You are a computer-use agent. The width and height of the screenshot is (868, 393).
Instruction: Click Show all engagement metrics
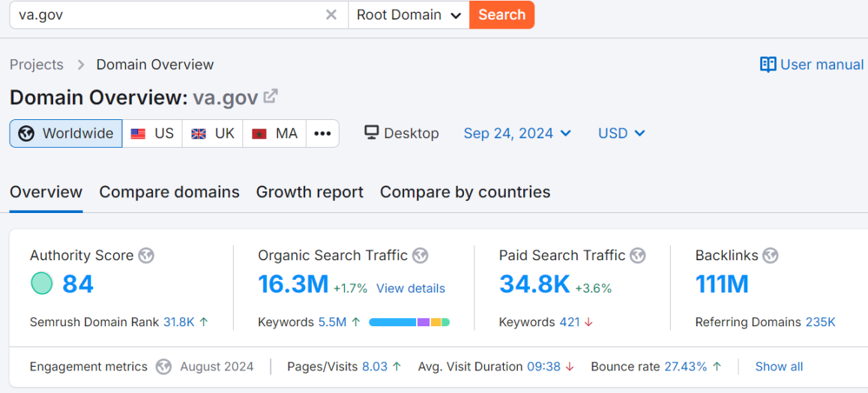pos(779,367)
